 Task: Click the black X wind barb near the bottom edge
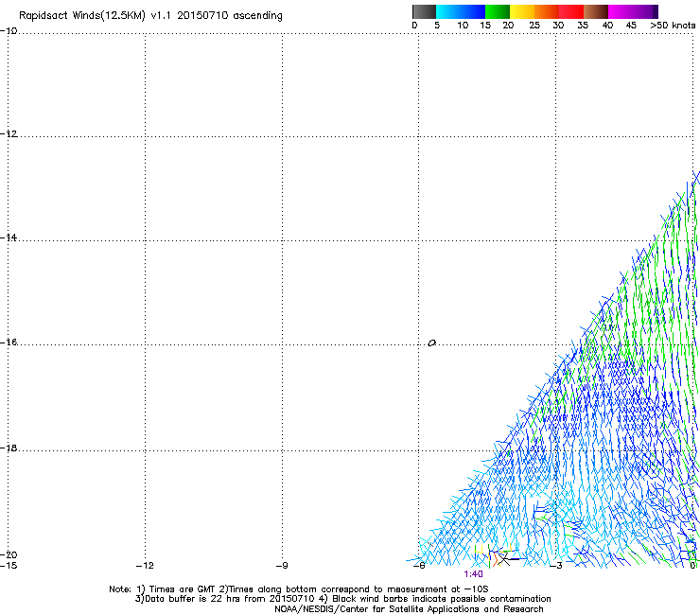(503, 558)
